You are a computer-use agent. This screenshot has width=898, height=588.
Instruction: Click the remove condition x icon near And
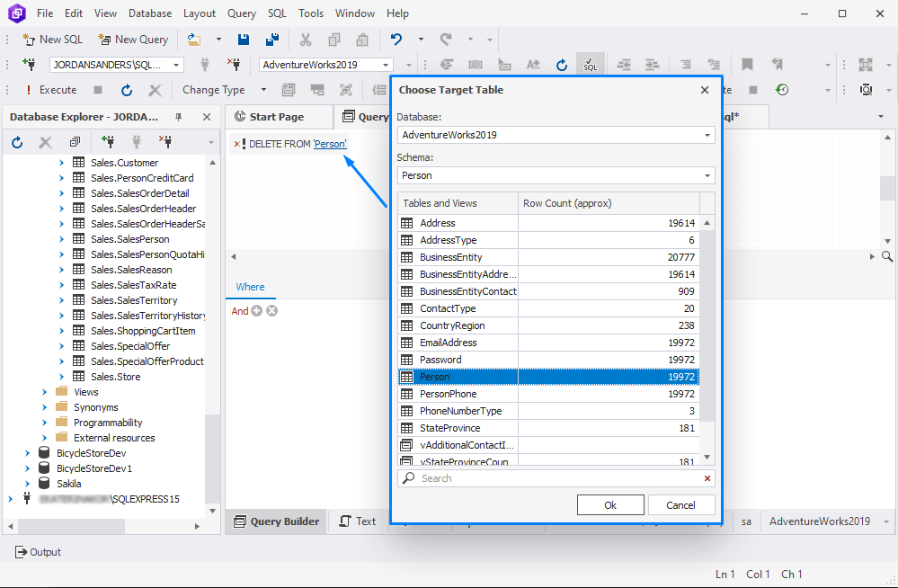tap(272, 311)
